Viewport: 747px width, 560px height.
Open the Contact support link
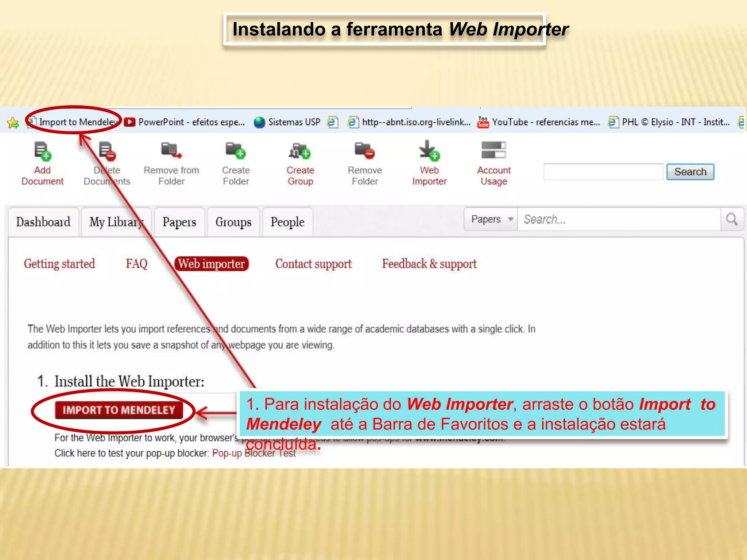[313, 264]
